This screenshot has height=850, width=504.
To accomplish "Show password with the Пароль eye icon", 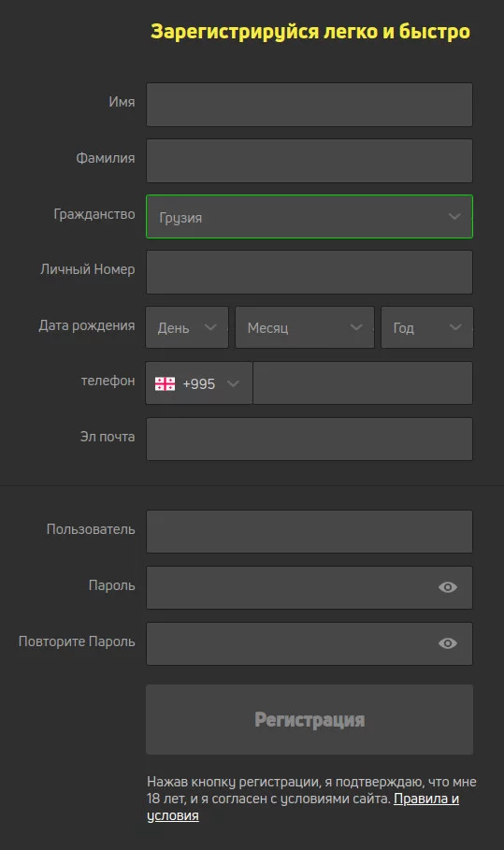I will click(448, 587).
